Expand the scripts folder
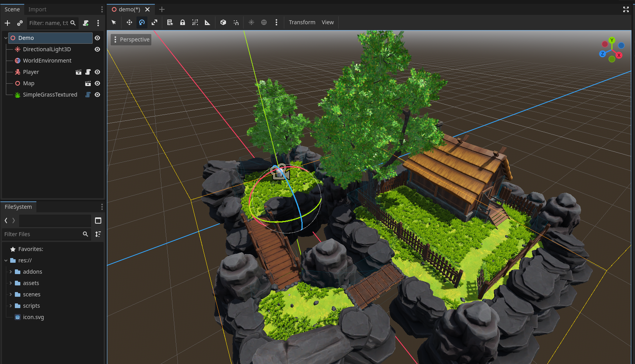635x364 pixels. [11, 306]
